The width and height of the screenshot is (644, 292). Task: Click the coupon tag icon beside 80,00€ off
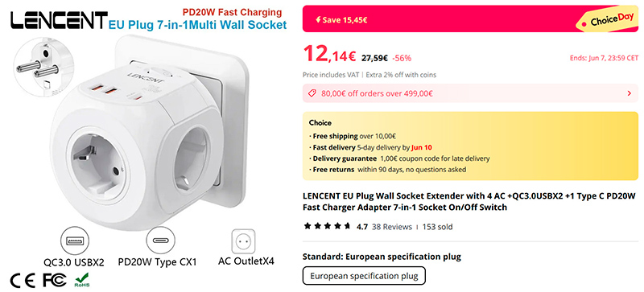[312, 93]
